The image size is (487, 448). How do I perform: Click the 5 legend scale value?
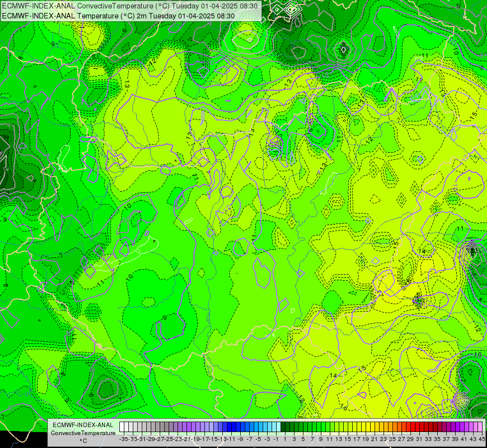(303, 440)
